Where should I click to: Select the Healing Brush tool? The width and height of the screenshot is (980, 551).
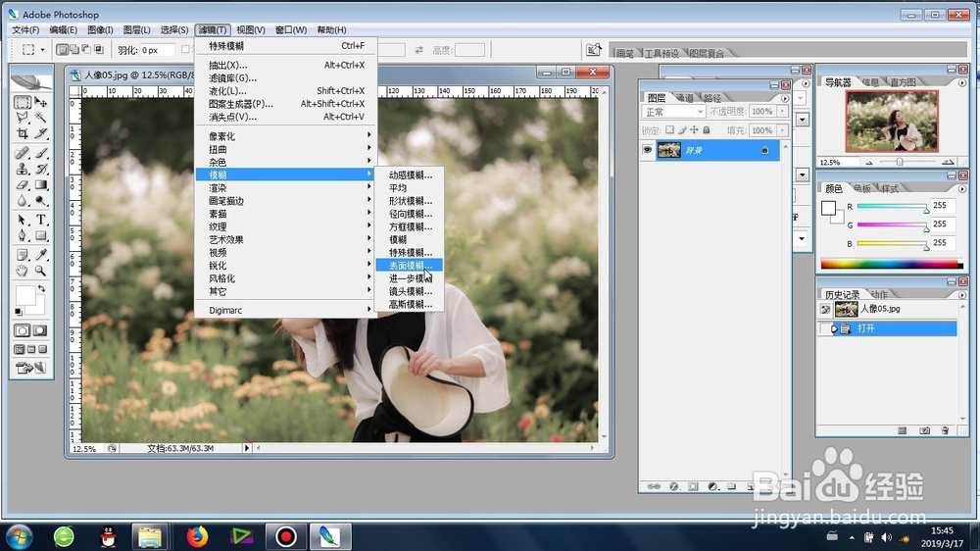click(x=23, y=153)
